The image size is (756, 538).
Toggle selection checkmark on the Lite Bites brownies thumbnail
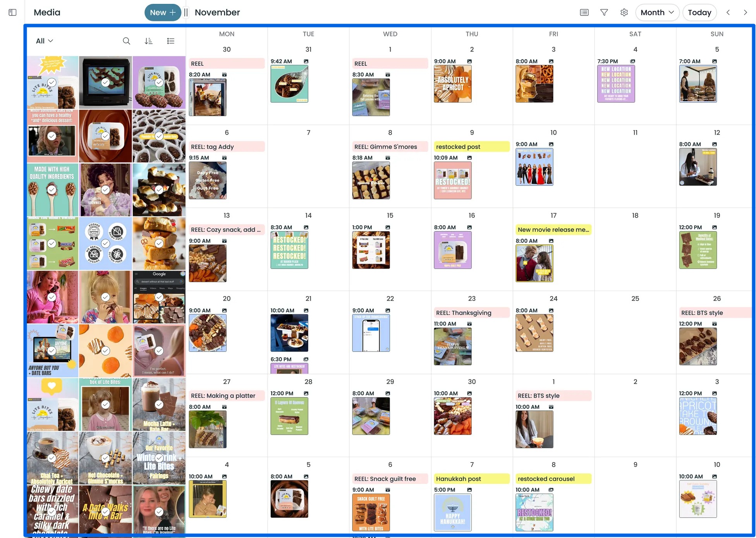[52, 82]
